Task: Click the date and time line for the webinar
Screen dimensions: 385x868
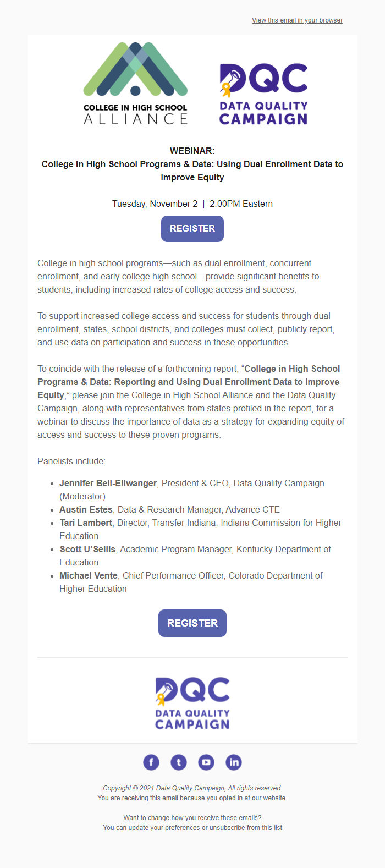Action: click(193, 204)
